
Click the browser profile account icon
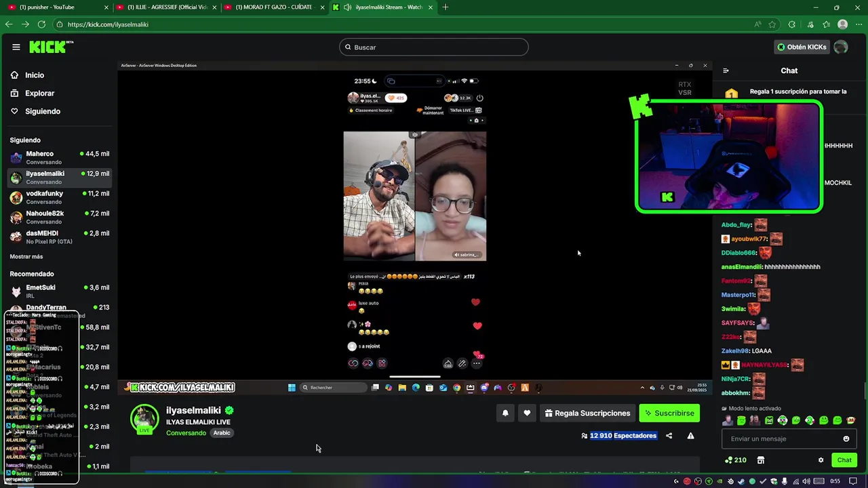coord(842,24)
